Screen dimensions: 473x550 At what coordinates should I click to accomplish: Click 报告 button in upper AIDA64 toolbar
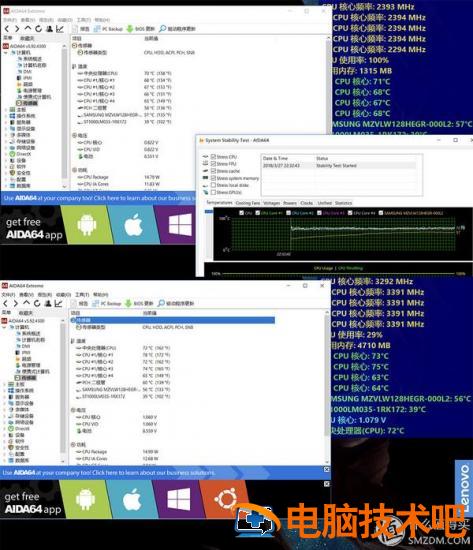(81, 29)
